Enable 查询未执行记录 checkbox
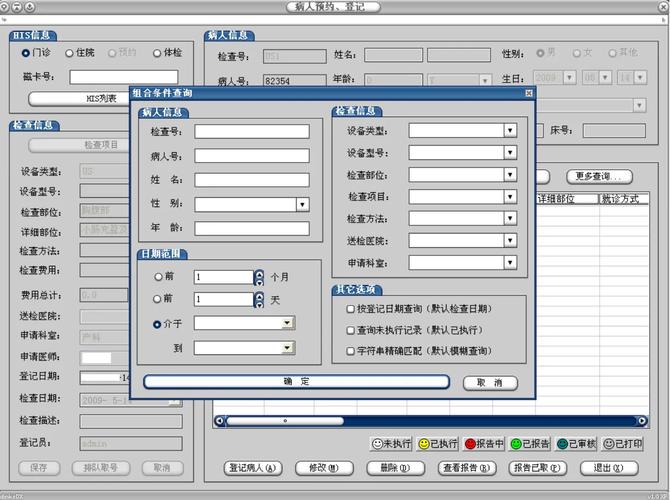The image size is (670, 500). [x=350, y=330]
